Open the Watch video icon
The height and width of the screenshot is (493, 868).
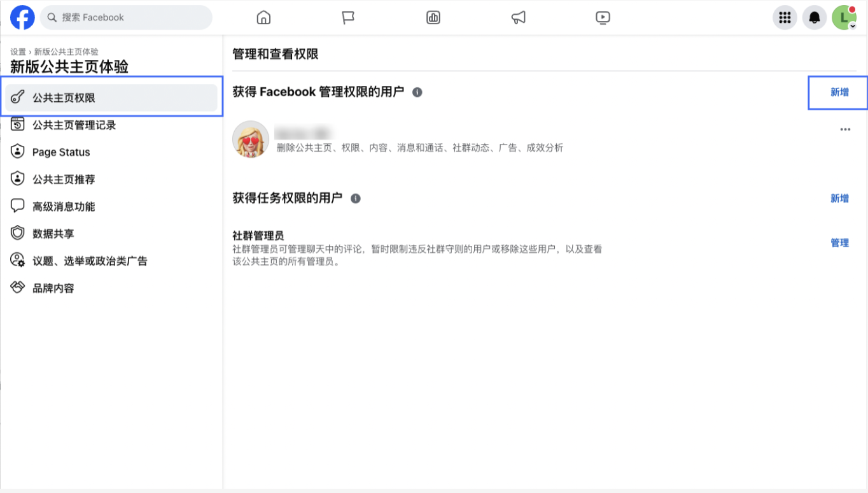(x=603, y=18)
